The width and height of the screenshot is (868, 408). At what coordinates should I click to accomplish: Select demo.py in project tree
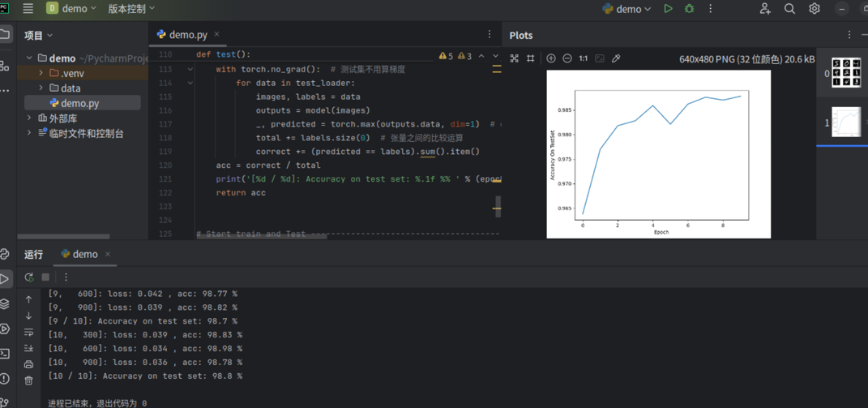(82, 102)
